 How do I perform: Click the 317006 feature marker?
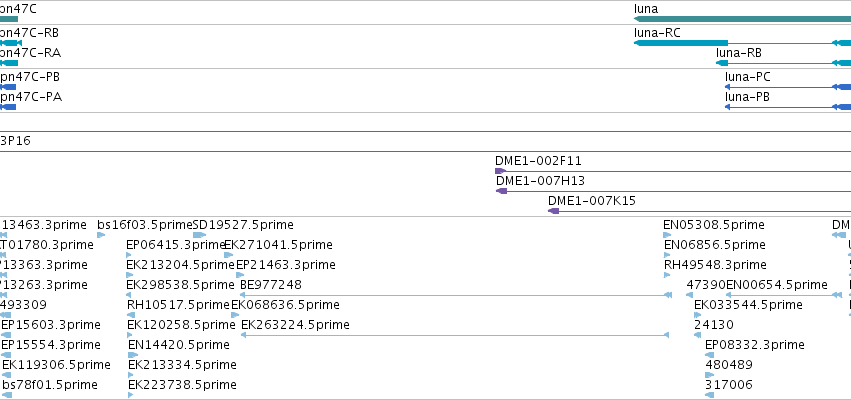pyautogui.click(x=710, y=395)
